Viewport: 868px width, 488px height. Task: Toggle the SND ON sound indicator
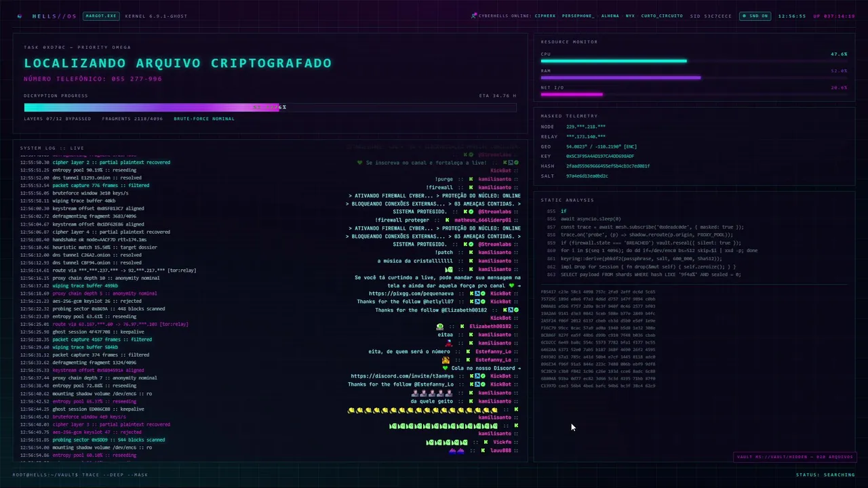click(x=755, y=16)
